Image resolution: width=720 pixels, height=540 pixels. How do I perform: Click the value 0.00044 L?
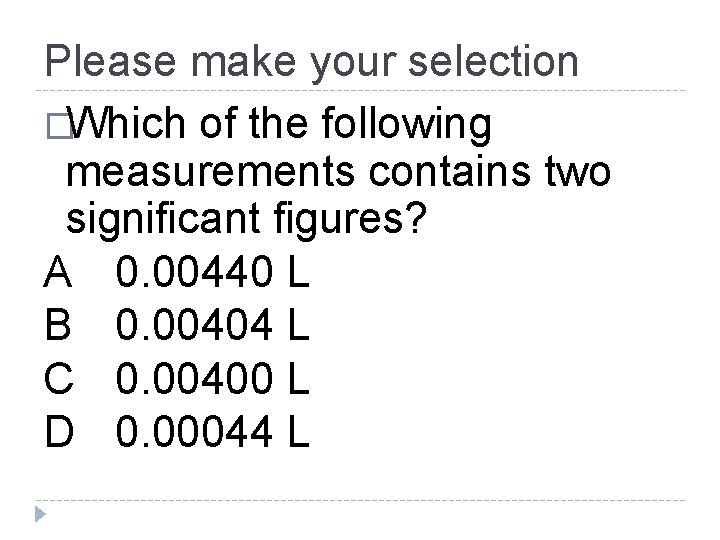click(x=213, y=434)
